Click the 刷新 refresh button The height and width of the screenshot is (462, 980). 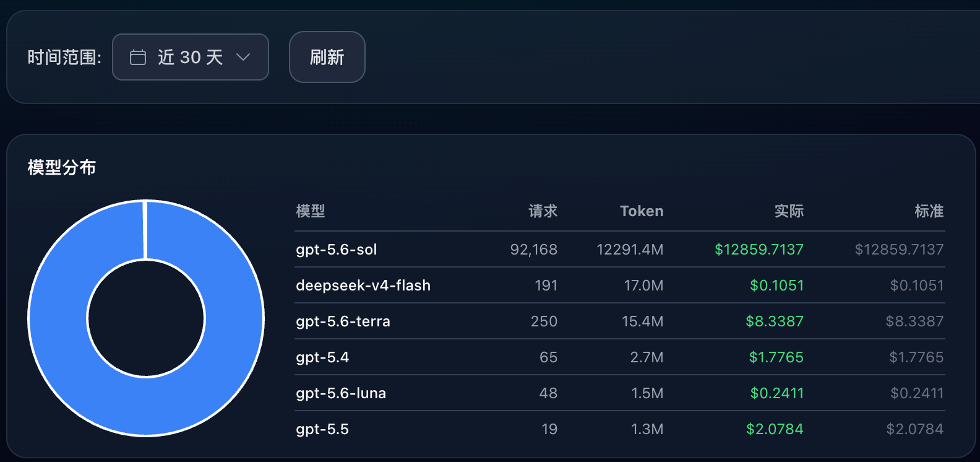(327, 57)
